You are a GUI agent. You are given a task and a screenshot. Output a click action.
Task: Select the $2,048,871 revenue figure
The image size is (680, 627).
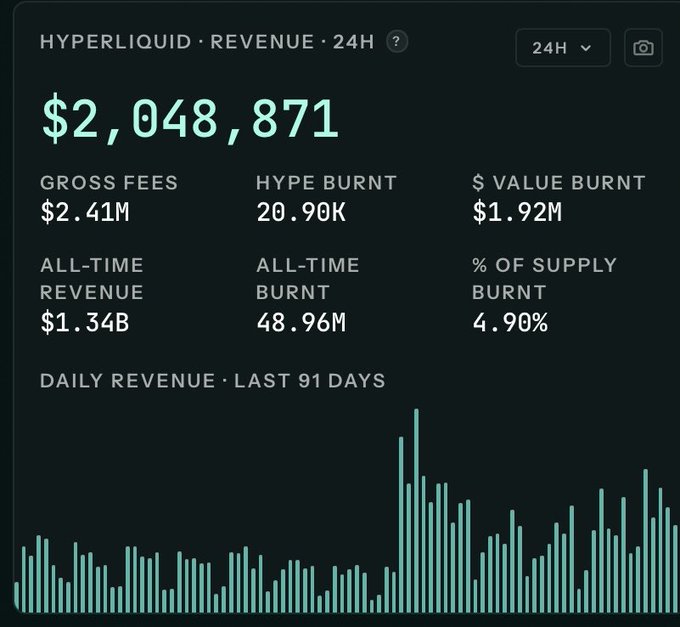(x=190, y=119)
